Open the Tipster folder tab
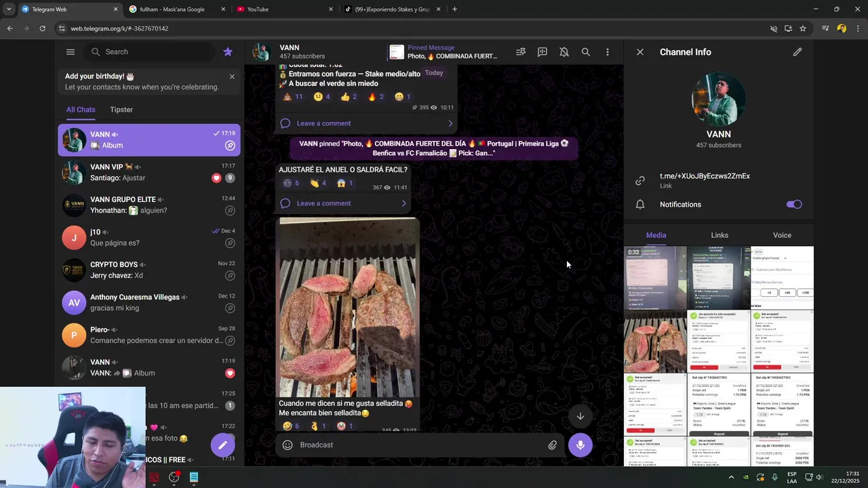 pyautogui.click(x=121, y=110)
